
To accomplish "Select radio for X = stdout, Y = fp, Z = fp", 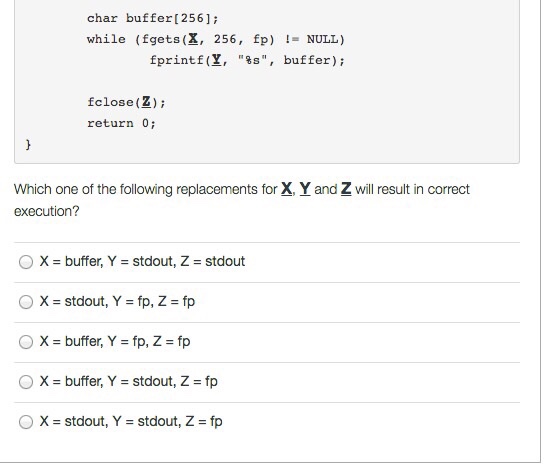I will tap(26, 302).
